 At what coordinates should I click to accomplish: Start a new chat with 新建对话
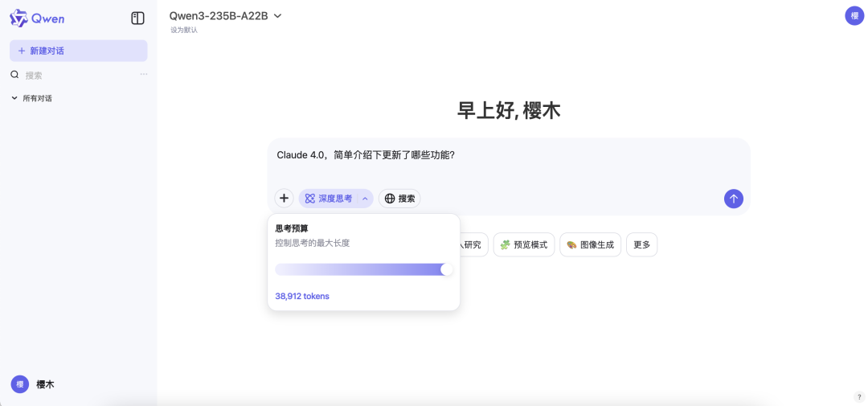(79, 51)
